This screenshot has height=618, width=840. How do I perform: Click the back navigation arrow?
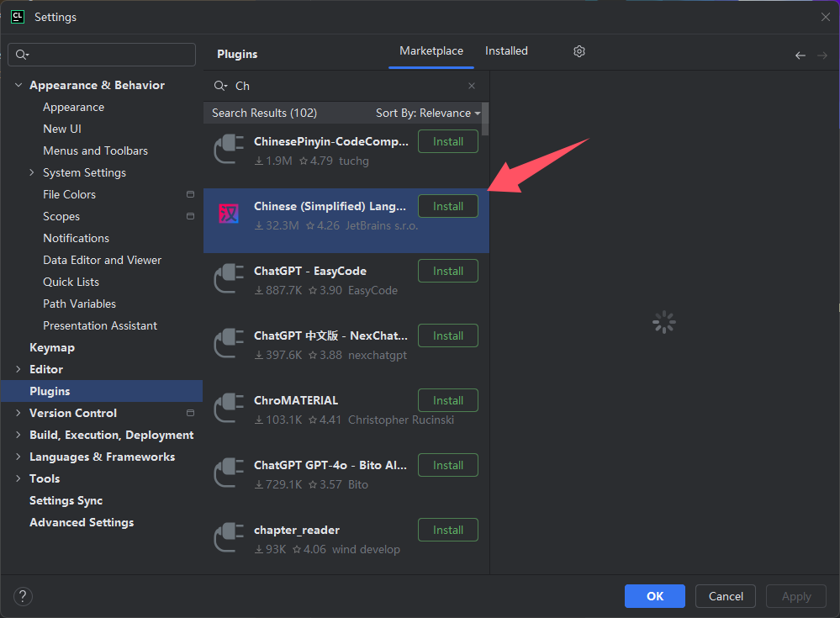pos(800,55)
